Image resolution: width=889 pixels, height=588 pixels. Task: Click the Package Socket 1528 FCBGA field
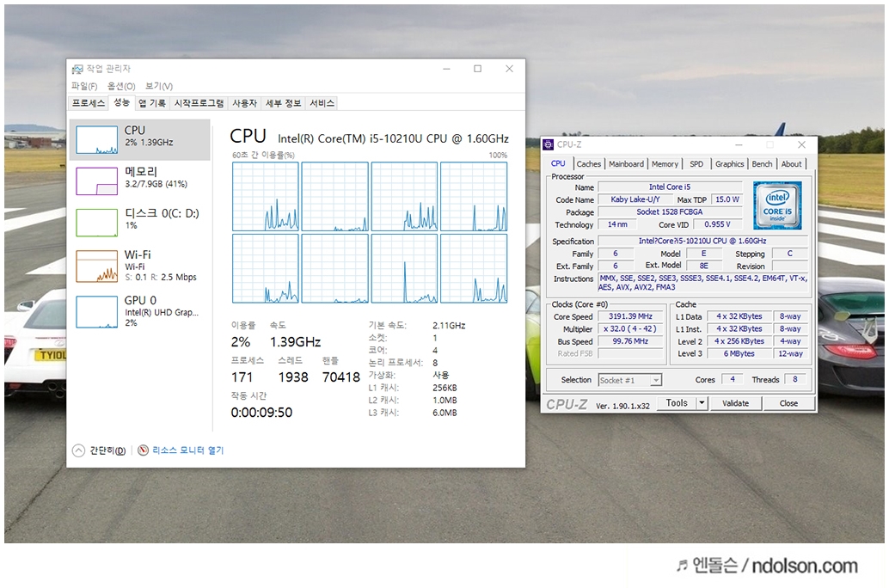click(670, 212)
